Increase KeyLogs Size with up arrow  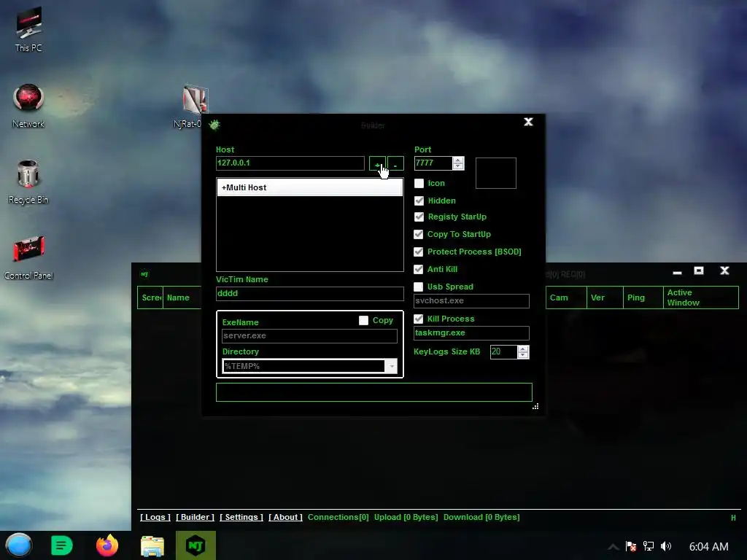[x=523, y=349]
